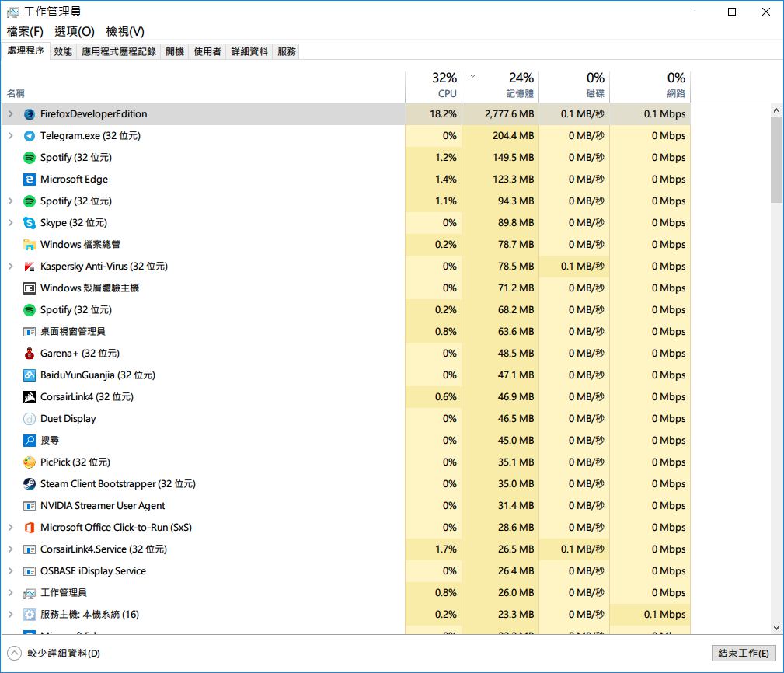Screen dimensions: 784x673
Task: Click the 結束工作(E) button
Action: point(743,654)
